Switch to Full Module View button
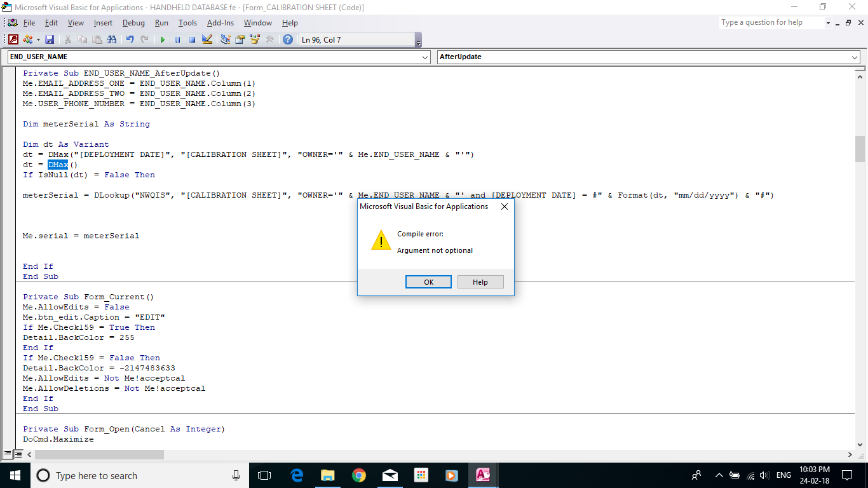The height and width of the screenshot is (488, 868). (18, 454)
